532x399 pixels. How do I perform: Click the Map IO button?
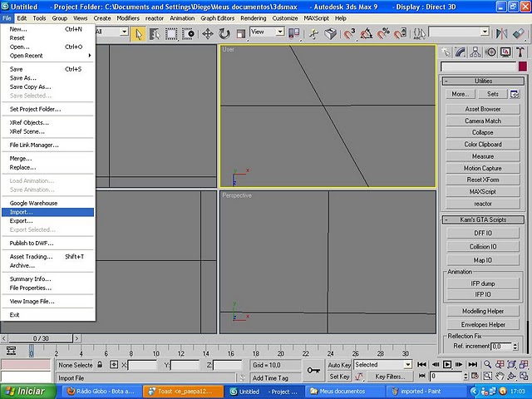pos(483,260)
